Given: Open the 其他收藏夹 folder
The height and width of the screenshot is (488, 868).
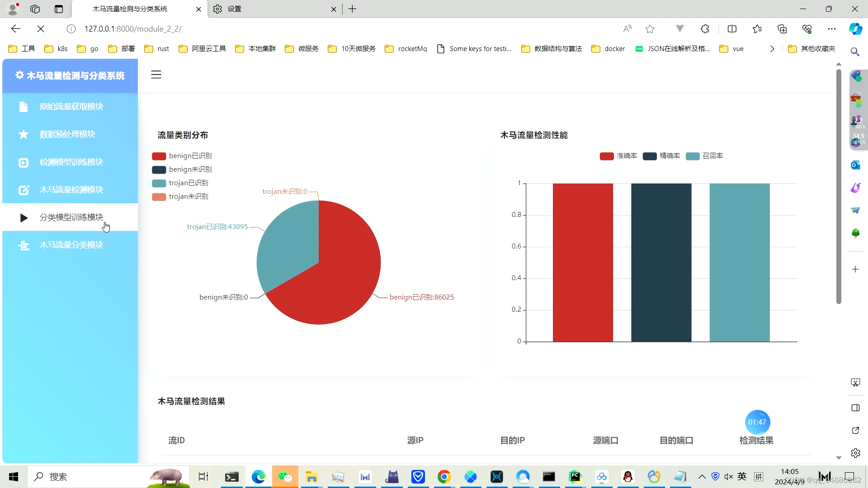Looking at the screenshot, I should [x=811, y=49].
